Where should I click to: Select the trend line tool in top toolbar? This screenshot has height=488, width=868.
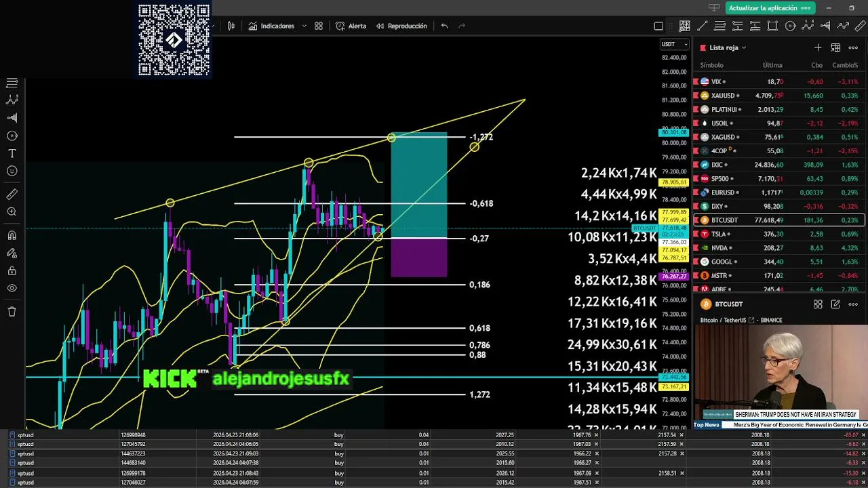point(703,26)
